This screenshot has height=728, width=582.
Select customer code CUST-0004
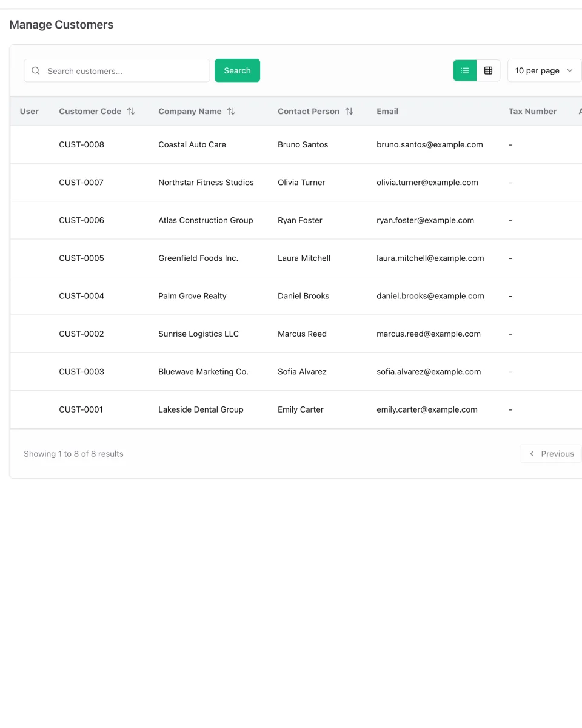(x=81, y=296)
